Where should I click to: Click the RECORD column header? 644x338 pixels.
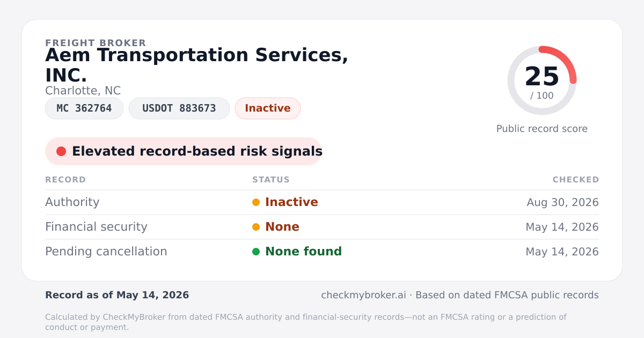[x=65, y=180]
